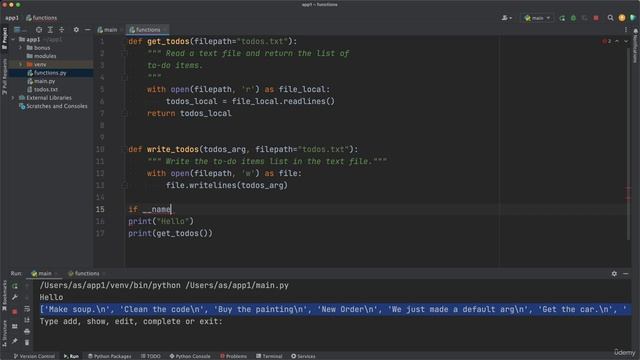Screen dimensions: 640x360
Task: Toggle Project side tool window button
Action: point(4,39)
